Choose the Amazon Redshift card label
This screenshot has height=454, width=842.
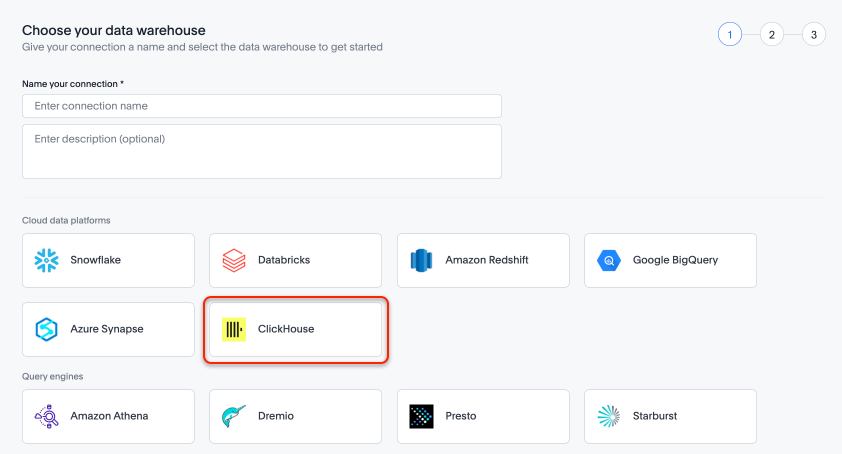tap(487, 260)
